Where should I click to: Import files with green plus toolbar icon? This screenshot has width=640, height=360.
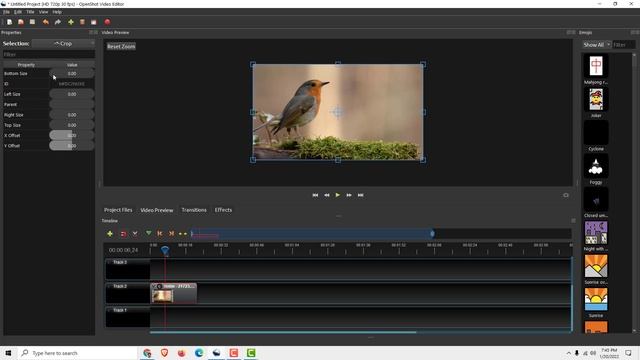click(71, 22)
